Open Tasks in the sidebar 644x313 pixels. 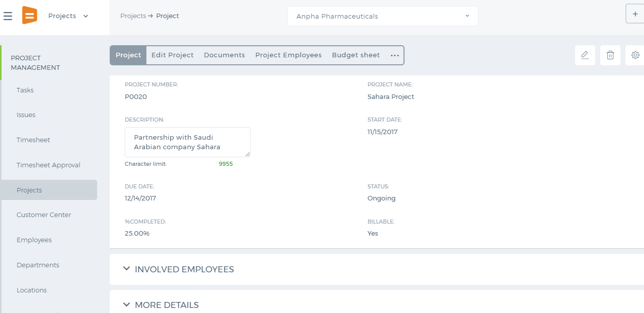(x=25, y=90)
